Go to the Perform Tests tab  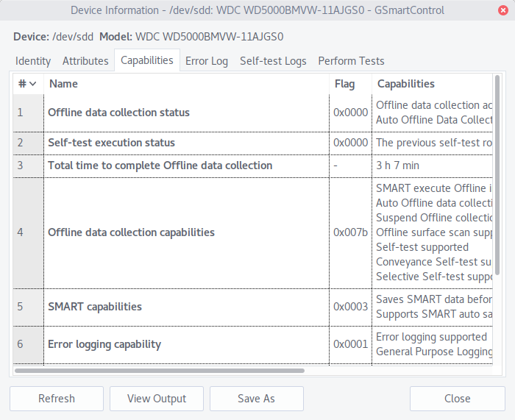pyautogui.click(x=351, y=61)
